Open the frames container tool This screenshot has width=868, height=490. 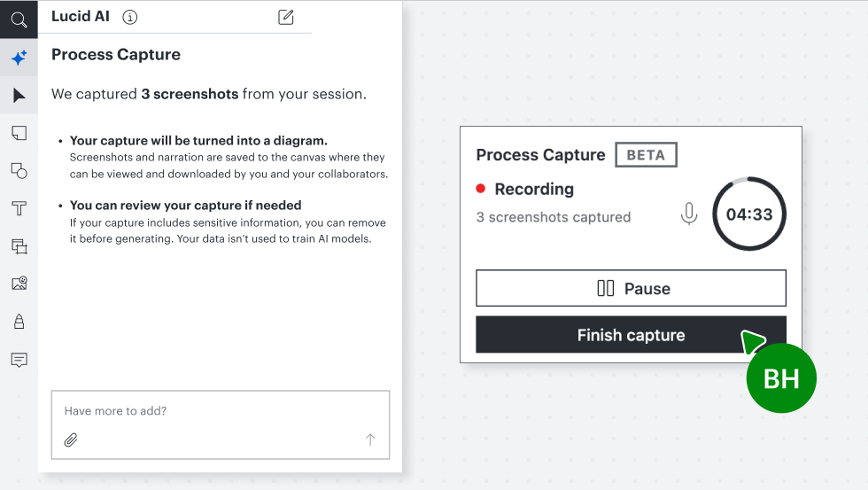tap(19, 245)
